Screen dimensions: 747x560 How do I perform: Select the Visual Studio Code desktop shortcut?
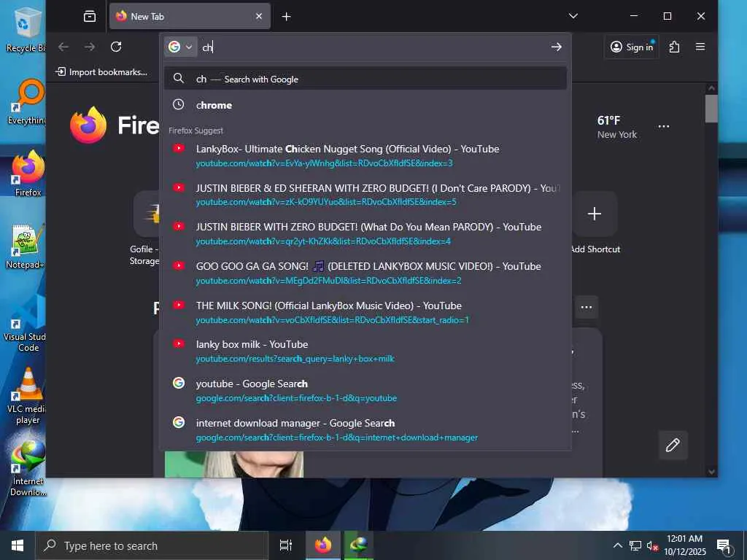(25, 324)
